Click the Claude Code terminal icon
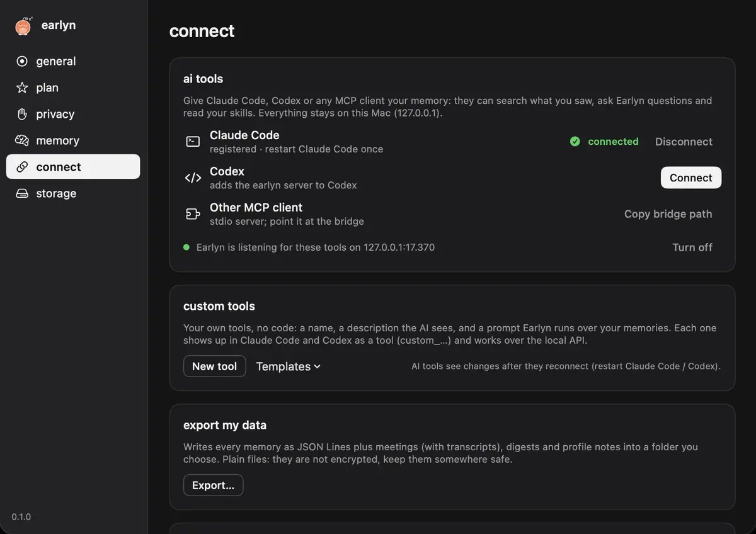756x534 pixels. coord(193,142)
